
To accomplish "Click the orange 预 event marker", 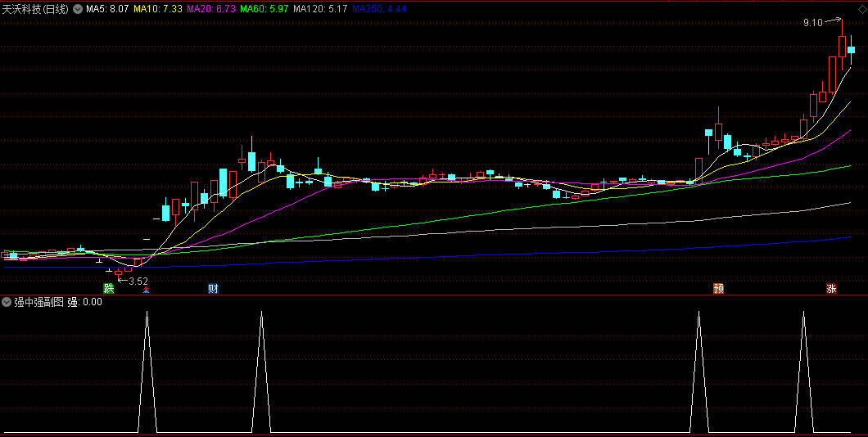I will pyautogui.click(x=718, y=288).
